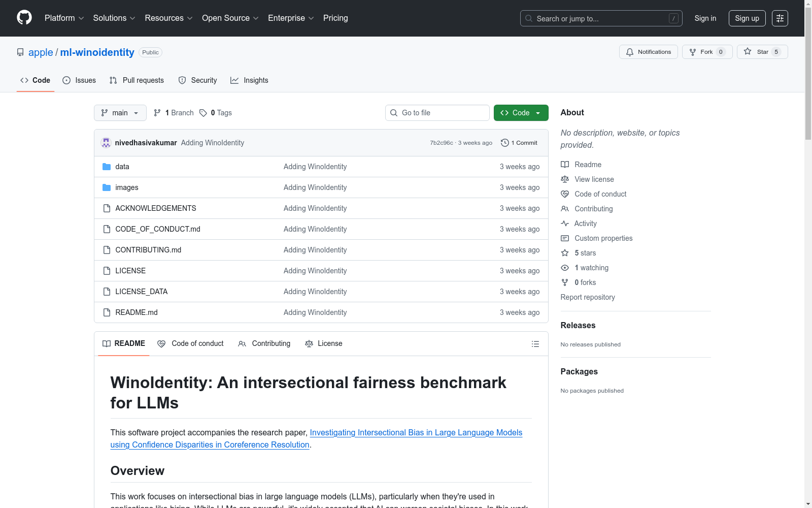
Task: Open the Releases section heading
Action: point(578,326)
